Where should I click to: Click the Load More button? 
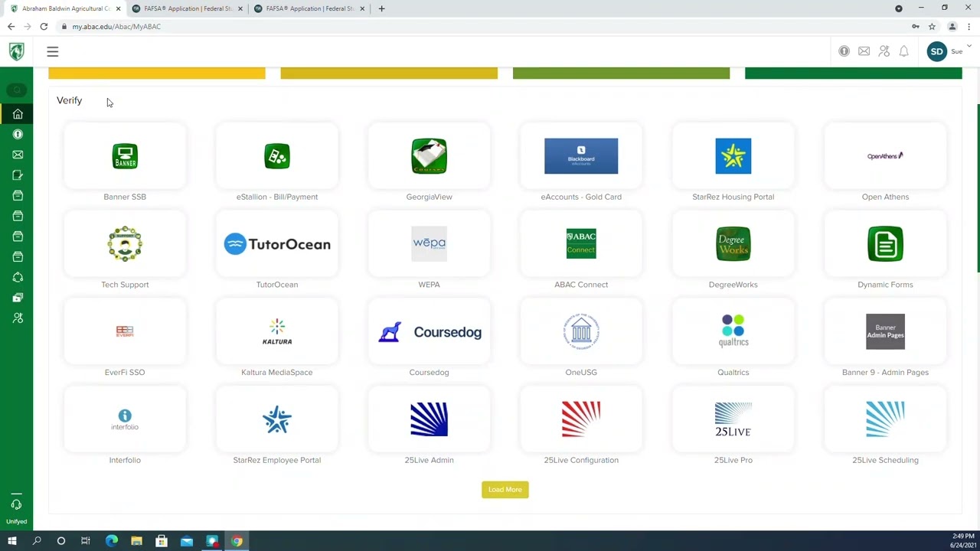coord(505,490)
